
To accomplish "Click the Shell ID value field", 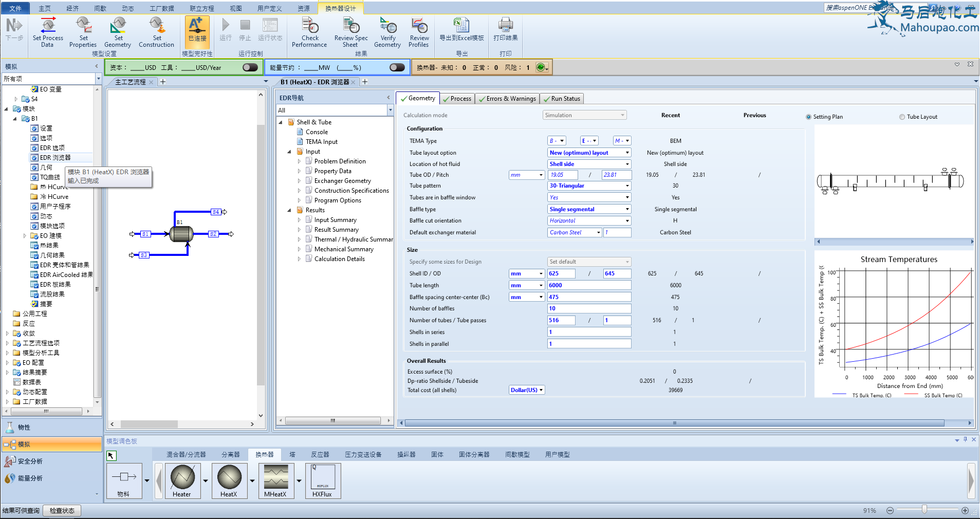I will tap(561, 273).
